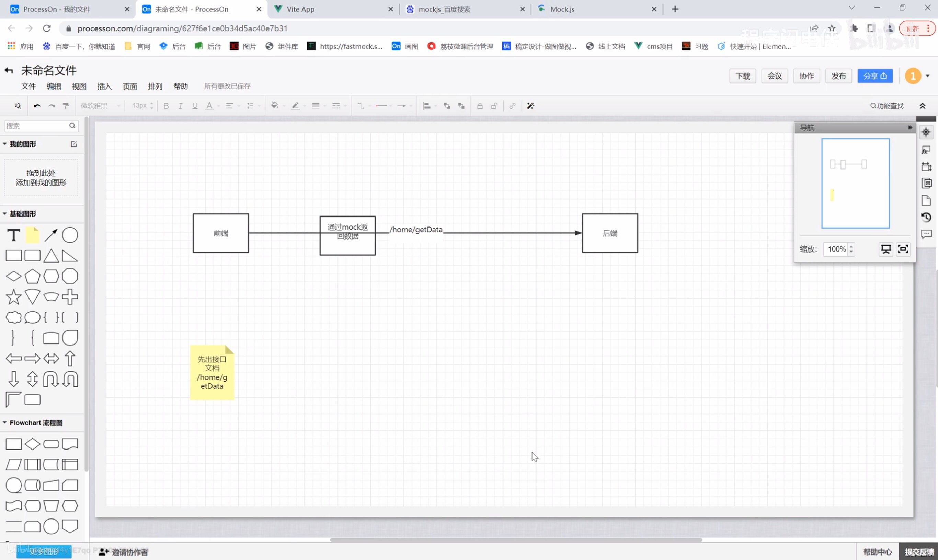This screenshot has height=560, width=938.
Task: Collapse the Flowchart 流程图 section
Action: [5, 423]
